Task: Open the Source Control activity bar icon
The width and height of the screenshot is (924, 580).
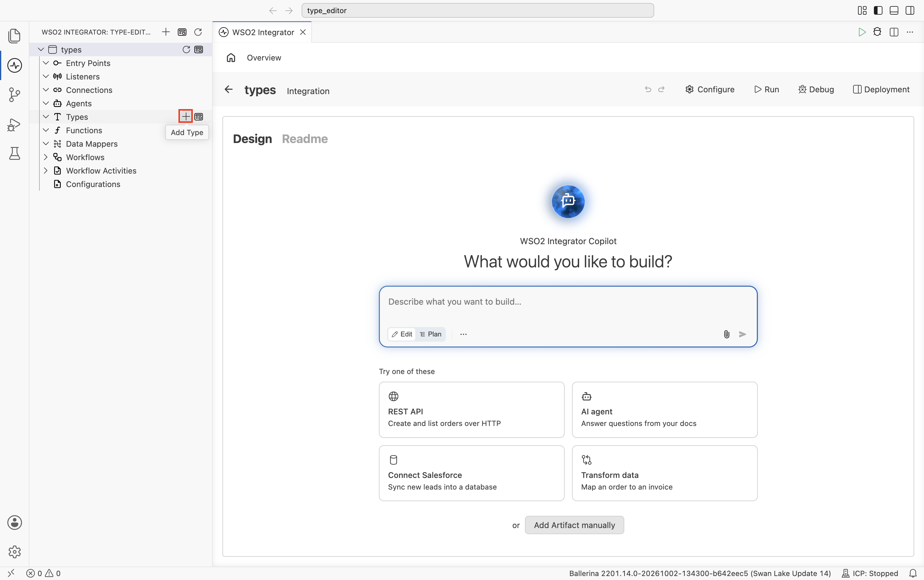Action: (14, 94)
